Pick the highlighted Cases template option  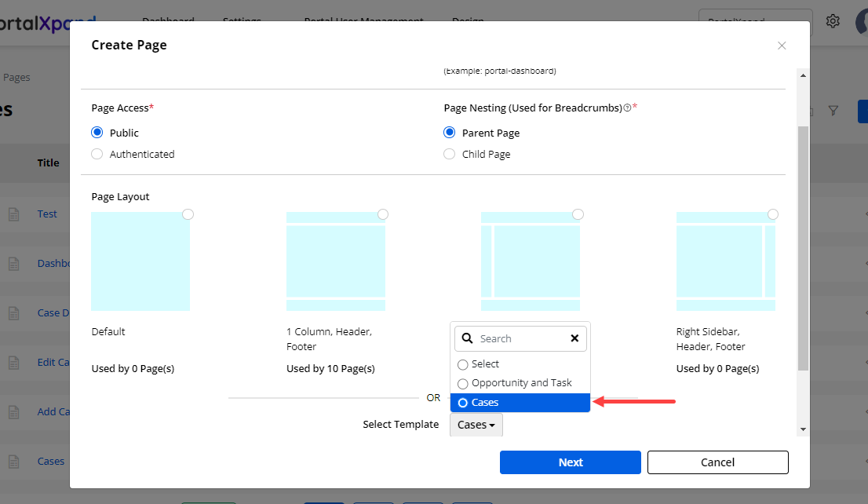[520, 403]
